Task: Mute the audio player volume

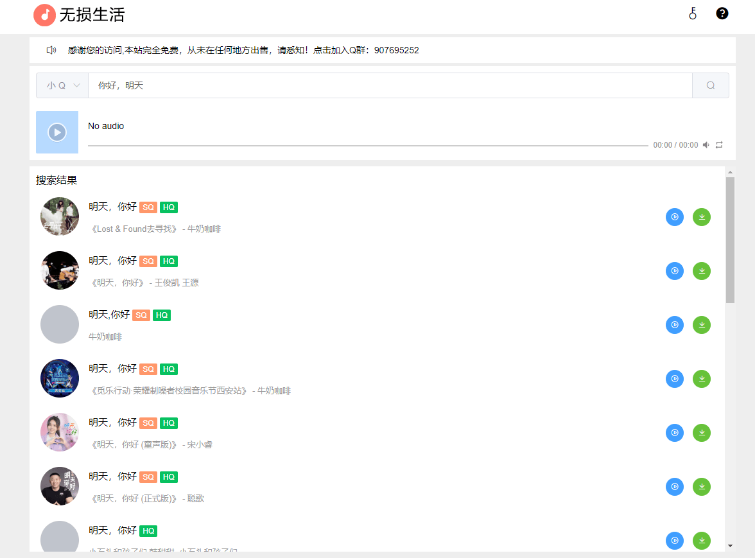Action: pos(706,144)
